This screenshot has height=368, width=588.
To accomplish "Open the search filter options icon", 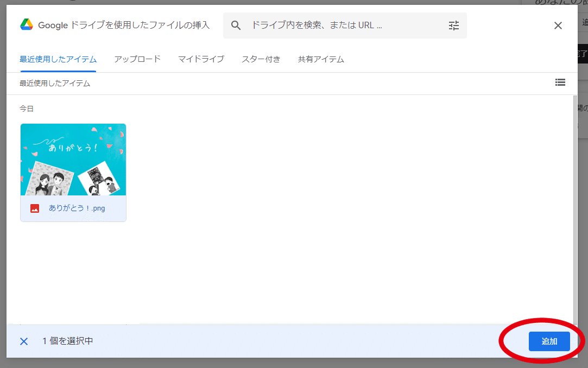I will 454,26.
